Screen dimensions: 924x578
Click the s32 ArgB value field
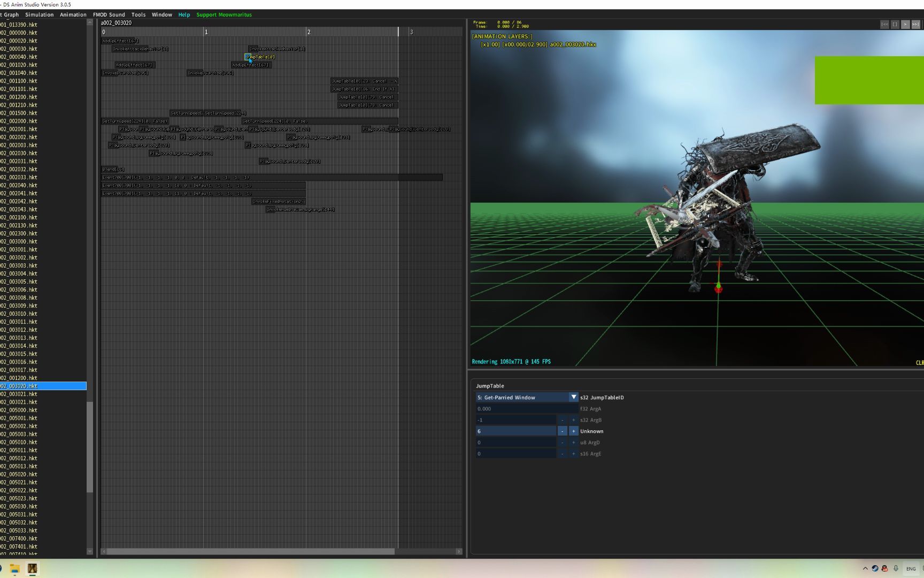516,420
